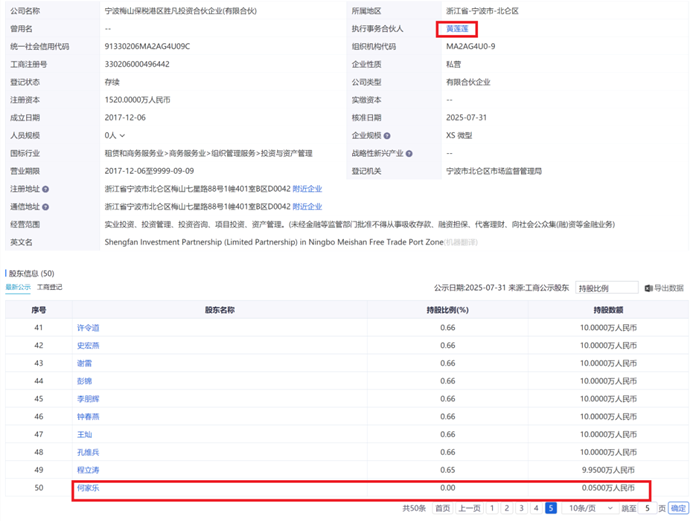
Task: Click the 上一页 previous page button
Action: tap(469, 508)
